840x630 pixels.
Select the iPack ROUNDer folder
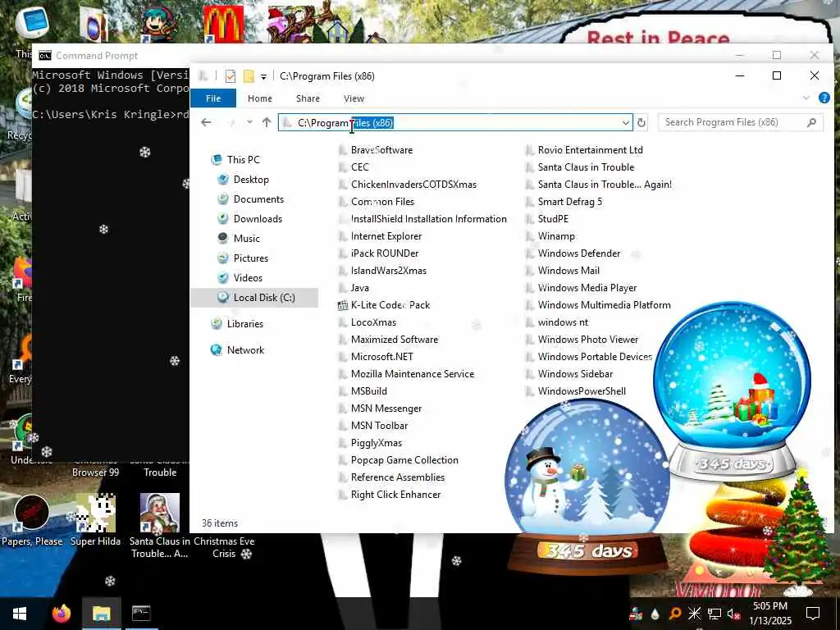coord(385,253)
